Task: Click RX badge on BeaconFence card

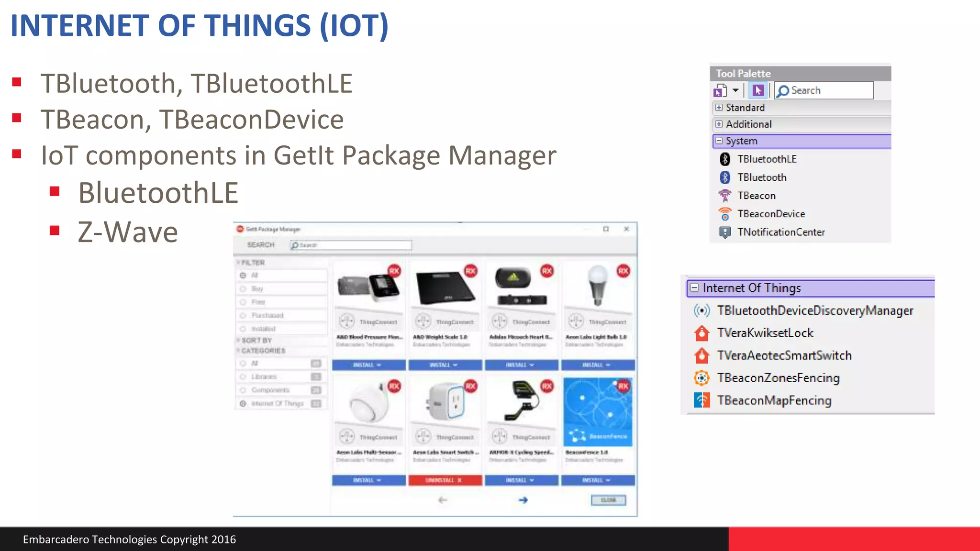Action: pyautogui.click(x=623, y=386)
